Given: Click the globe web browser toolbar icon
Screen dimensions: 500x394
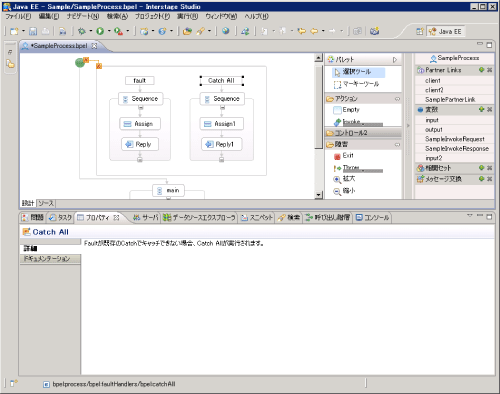Looking at the screenshot, I should coord(226,31).
